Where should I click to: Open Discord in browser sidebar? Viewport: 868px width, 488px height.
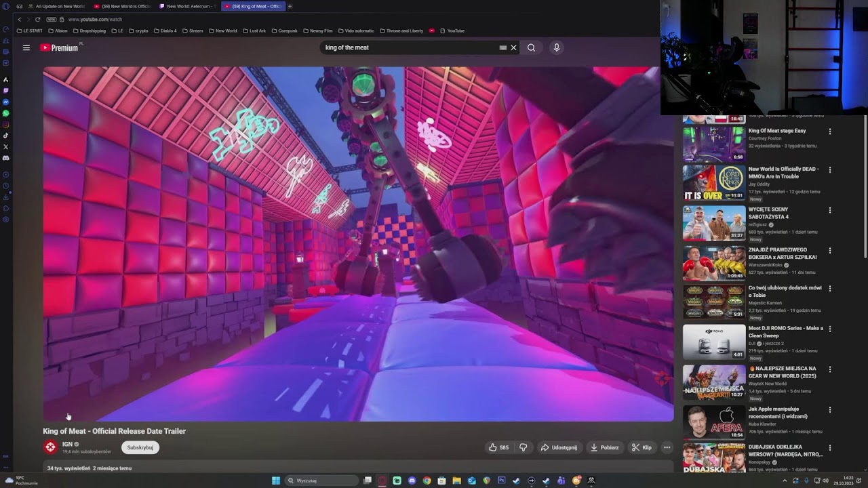point(5,158)
